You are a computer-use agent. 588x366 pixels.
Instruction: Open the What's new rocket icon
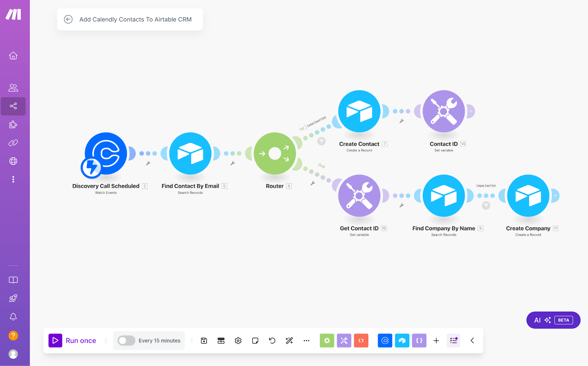coord(13,298)
